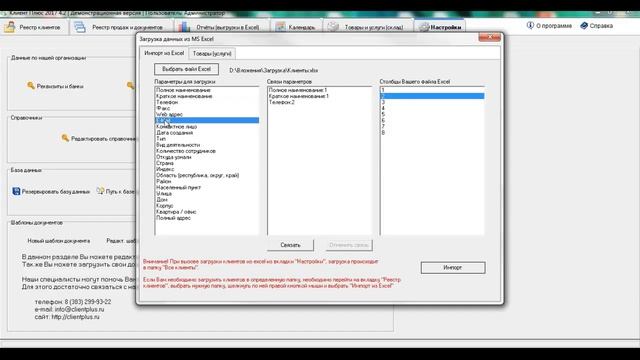Select Телефон in Параметры для загрузки list
Image resolution: width=640 pixels, height=360 pixels.
207,102
